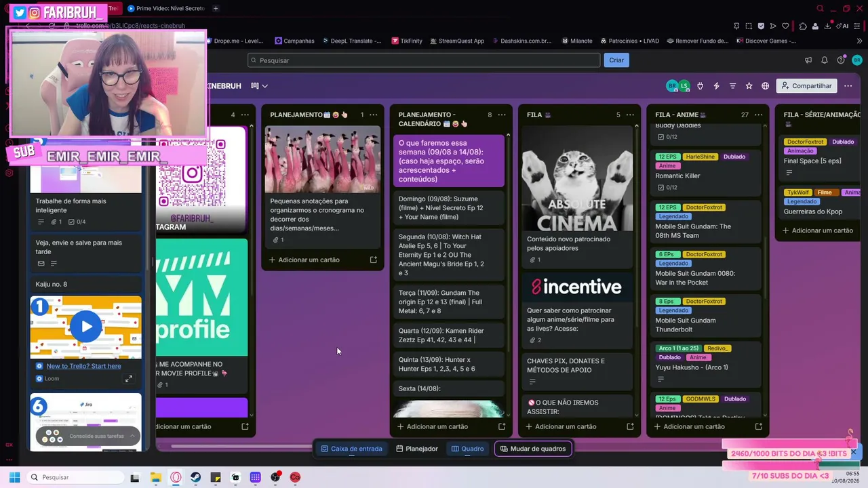Open Trello notifications bell
This screenshot has height=488, width=868.
(825, 60)
